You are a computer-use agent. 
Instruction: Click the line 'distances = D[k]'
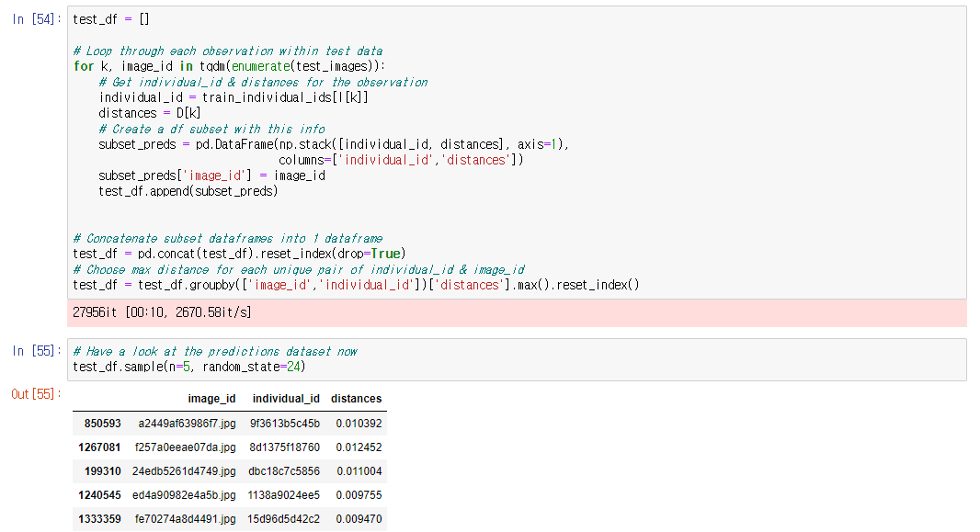[x=150, y=113]
